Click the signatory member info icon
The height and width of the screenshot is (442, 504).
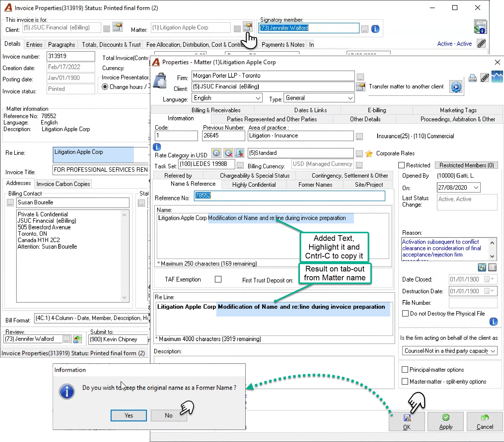tap(375, 29)
